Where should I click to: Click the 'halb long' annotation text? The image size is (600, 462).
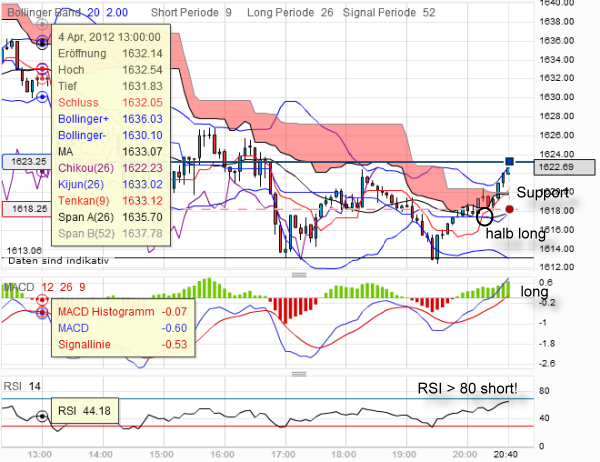tap(515, 233)
